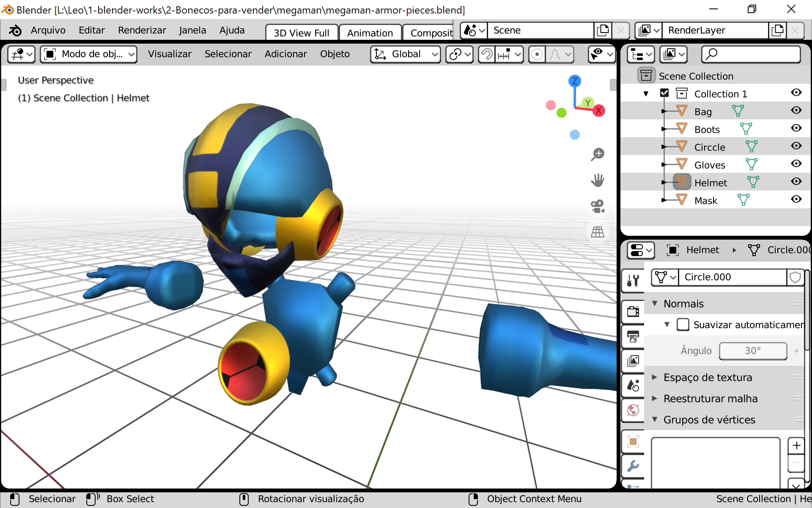Switch to the Animation workspace tab
This screenshot has width=812, height=508.
point(370,33)
